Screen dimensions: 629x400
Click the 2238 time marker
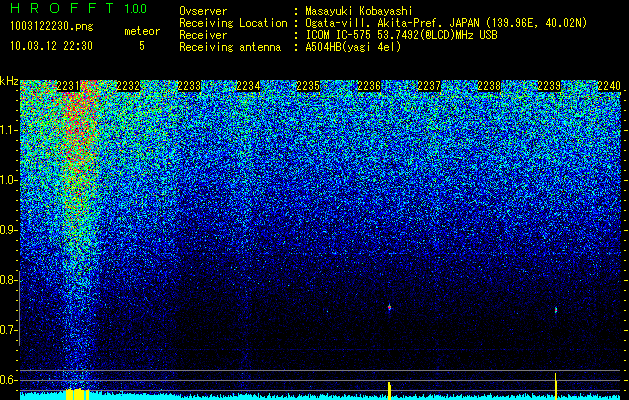(x=489, y=86)
